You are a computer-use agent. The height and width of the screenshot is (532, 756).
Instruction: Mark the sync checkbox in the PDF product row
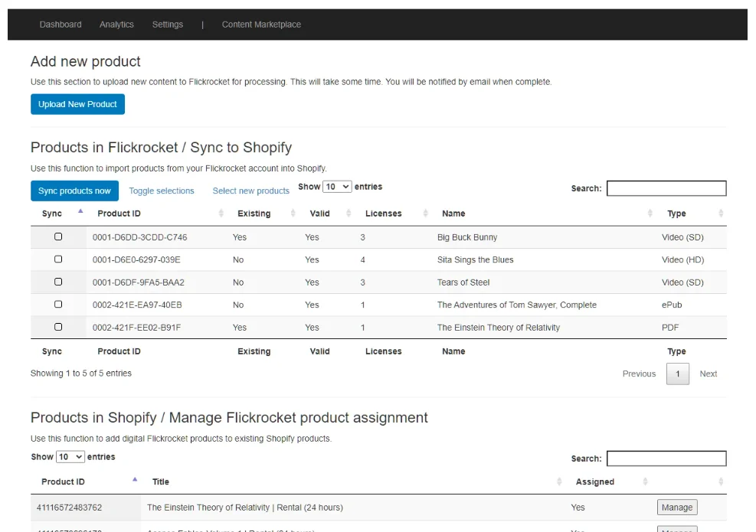point(58,327)
